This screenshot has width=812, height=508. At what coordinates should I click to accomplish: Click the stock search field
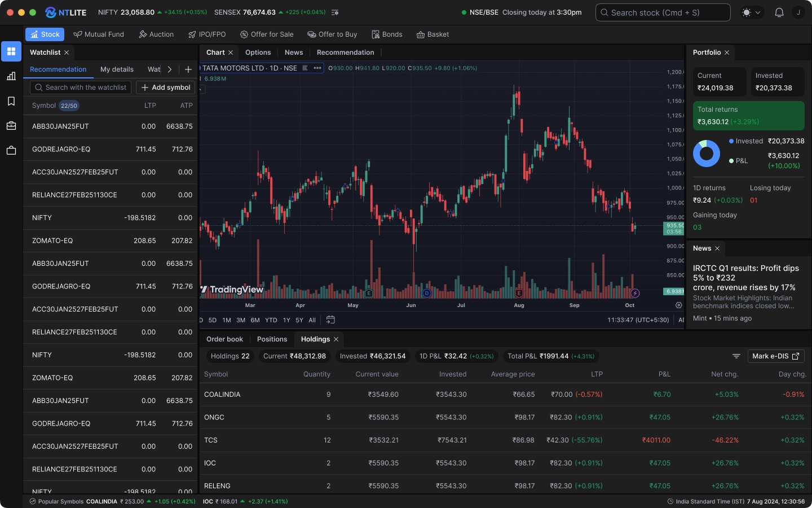[663, 12]
